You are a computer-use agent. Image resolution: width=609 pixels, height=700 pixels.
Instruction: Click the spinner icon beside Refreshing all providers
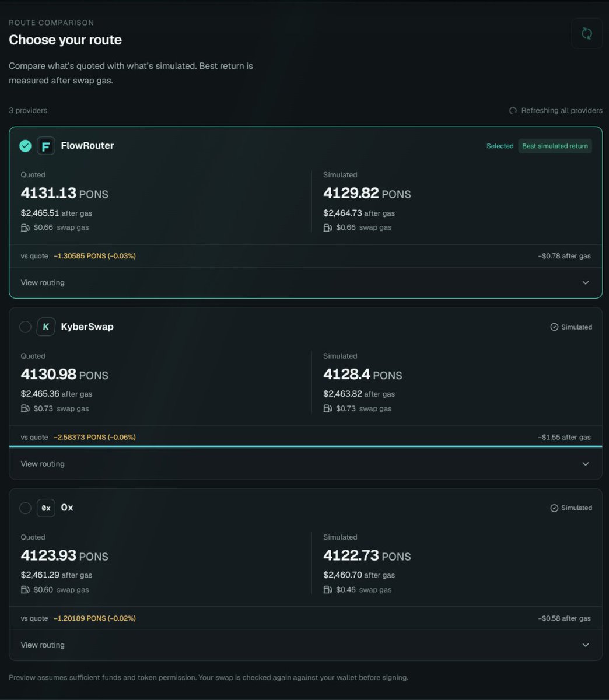[513, 110]
